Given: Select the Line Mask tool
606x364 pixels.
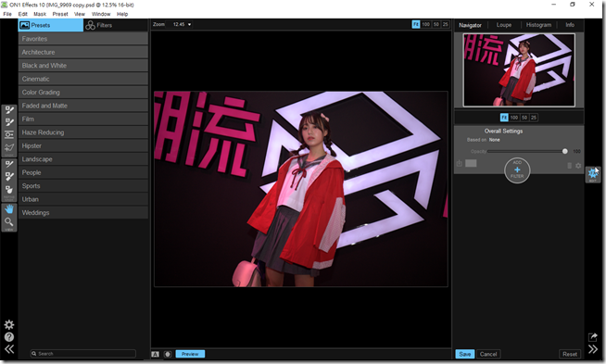Looking at the screenshot, I should point(9,147).
